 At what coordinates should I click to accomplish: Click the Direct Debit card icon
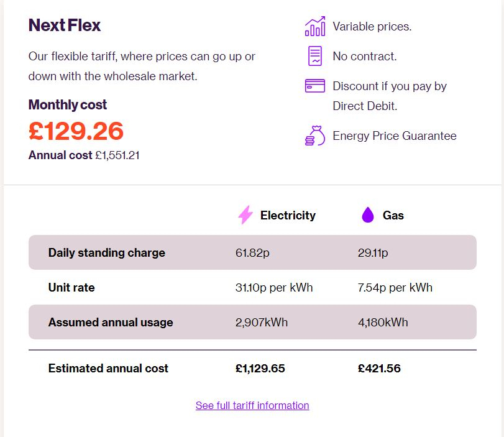[315, 86]
